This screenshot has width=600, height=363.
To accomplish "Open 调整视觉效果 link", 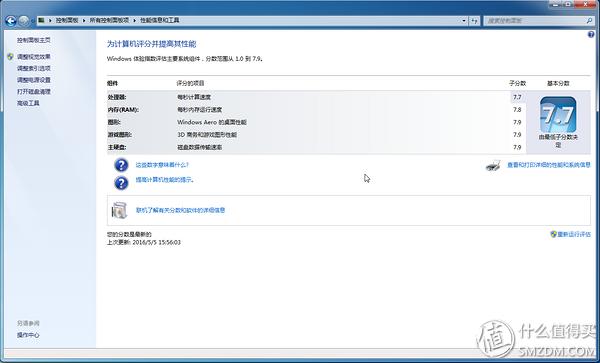I will [x=34, y=57].
